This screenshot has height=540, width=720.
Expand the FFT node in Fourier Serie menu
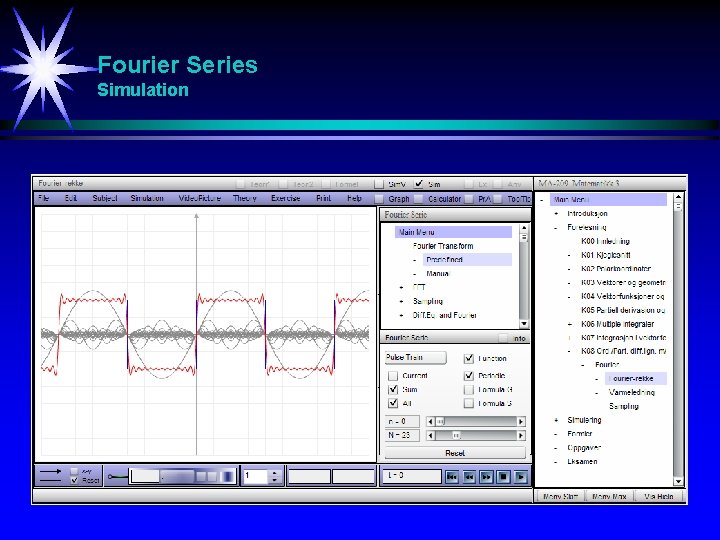click(402, 287)
